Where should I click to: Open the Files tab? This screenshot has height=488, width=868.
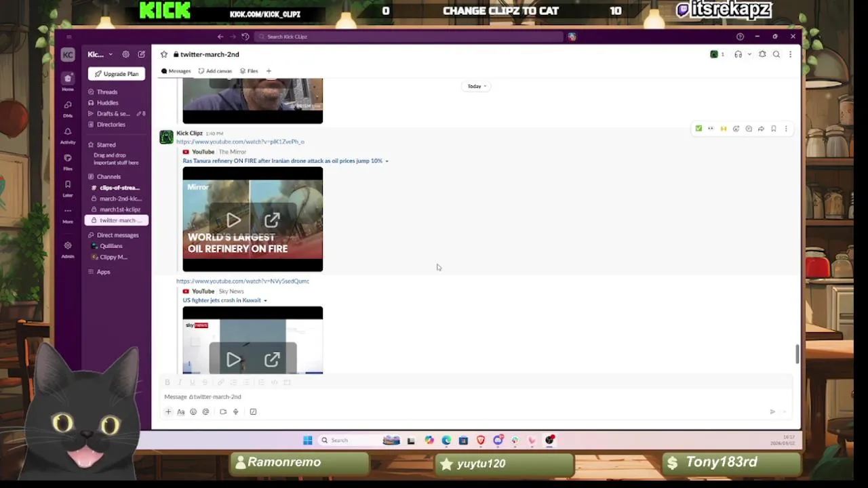249,71
